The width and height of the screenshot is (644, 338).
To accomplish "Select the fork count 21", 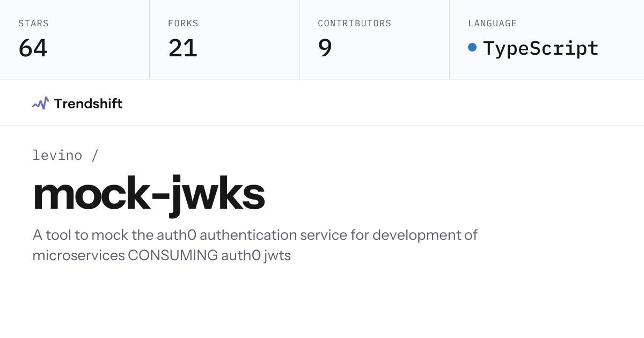I will (x=183, y=48).
